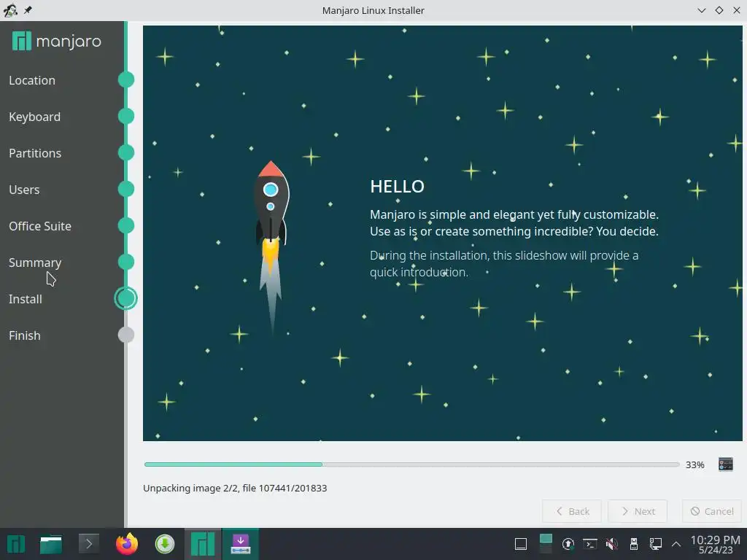Select the Location step in sidebar
747x560 pixels.
[32, 80]
